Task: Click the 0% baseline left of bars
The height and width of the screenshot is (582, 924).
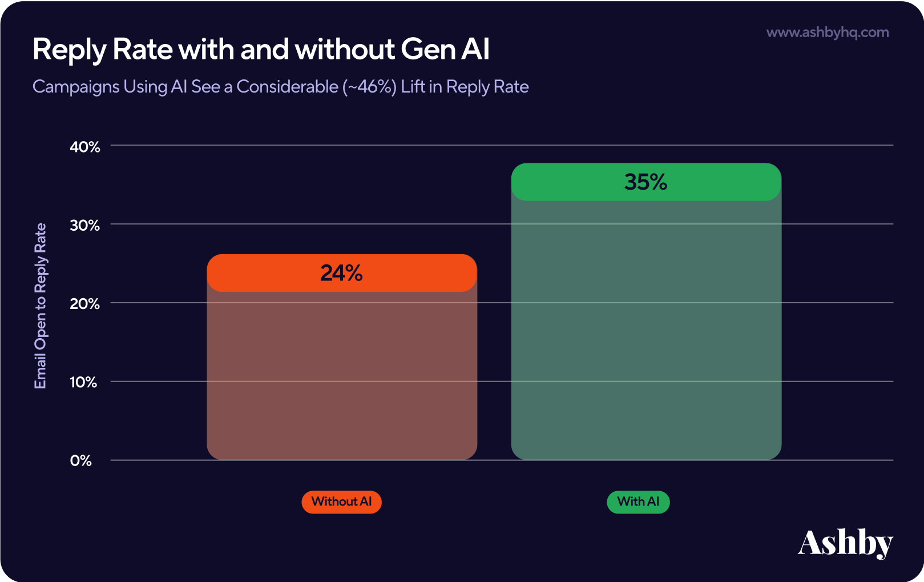Action: [x=159, y=460]
